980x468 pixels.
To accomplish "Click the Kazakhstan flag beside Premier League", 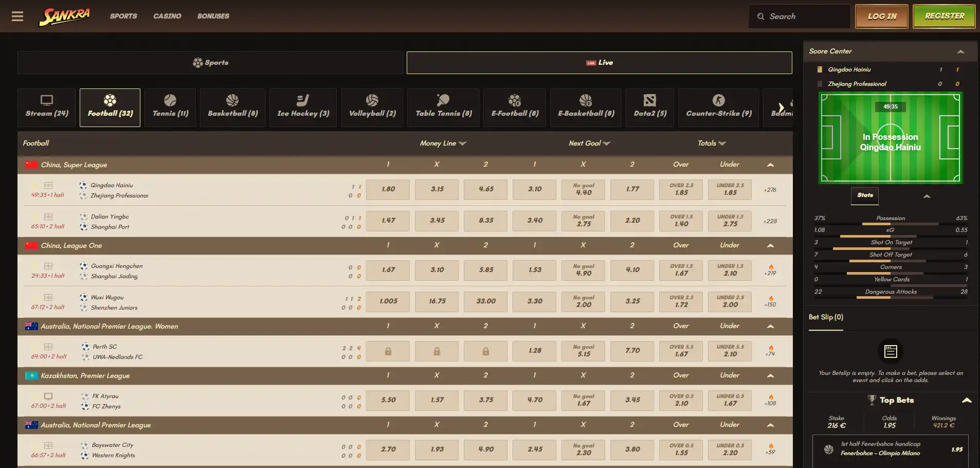I will (x=32, y=375).
